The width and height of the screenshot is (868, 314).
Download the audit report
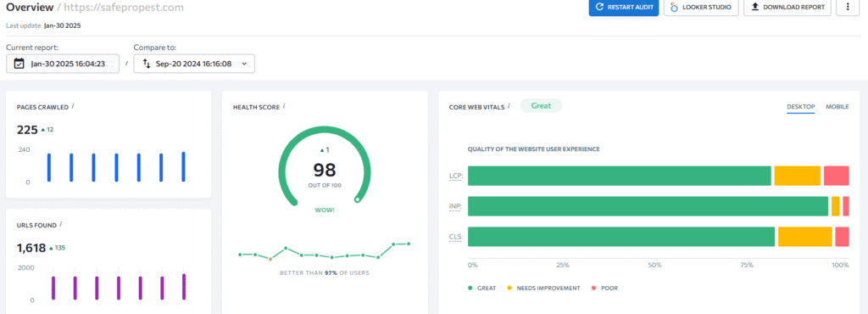click(787, 7)
